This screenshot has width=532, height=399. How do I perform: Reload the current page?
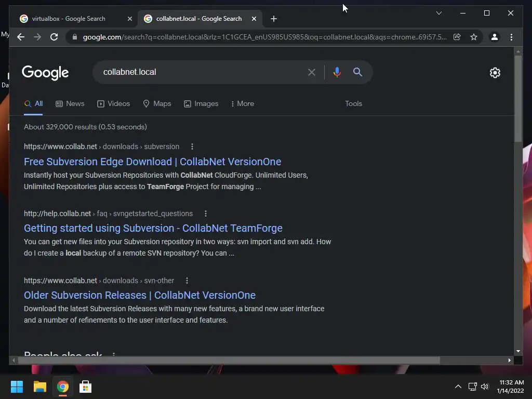(54, 37)
